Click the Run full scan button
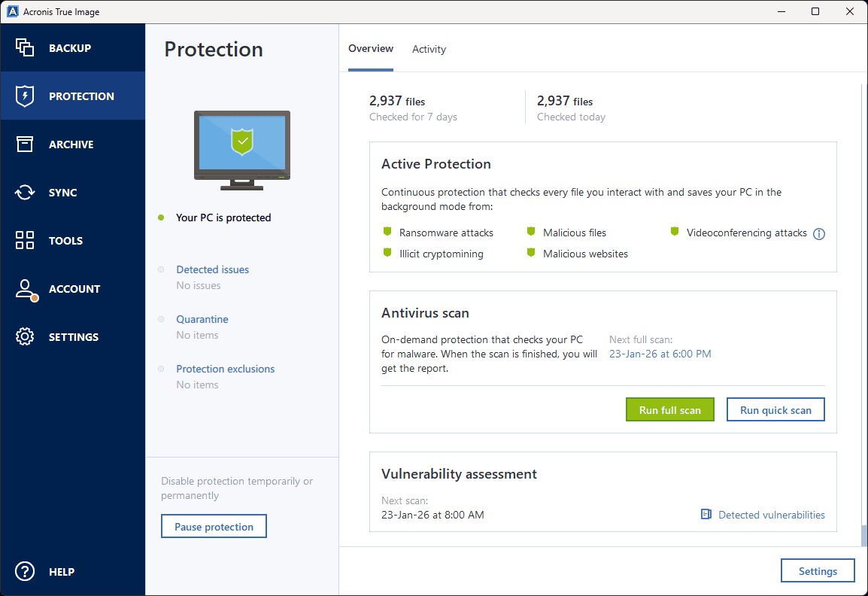The height and width of the screenshot is (596, 868). (669, 410)
